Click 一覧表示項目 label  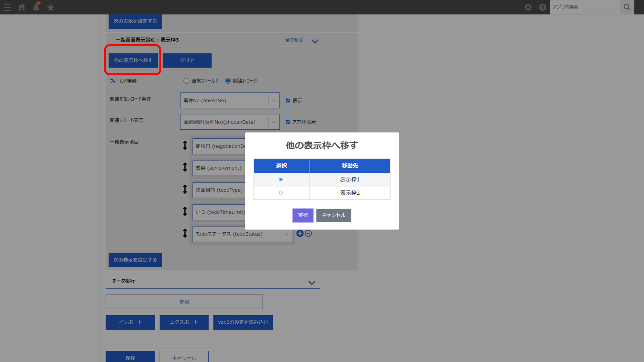(124, 142)
